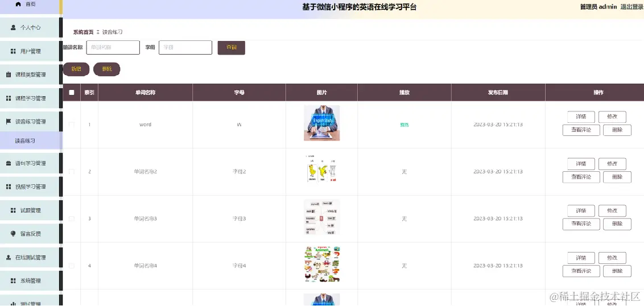The width and height of the screenshot is (644, 306).
Task: Open the English Study thumbnail in row 1
Action: pyautogui.click(x=321, y=123)
